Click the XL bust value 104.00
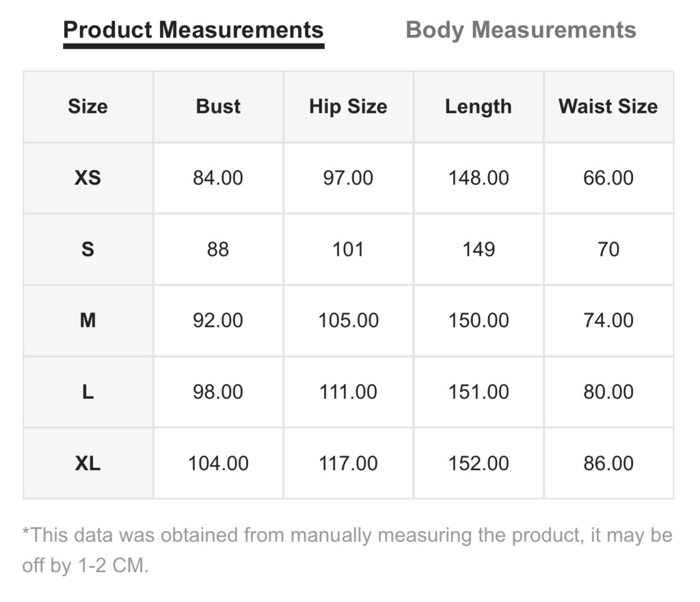Image resolution: width=700 pixels, height=602 pixels. (218, 463)
